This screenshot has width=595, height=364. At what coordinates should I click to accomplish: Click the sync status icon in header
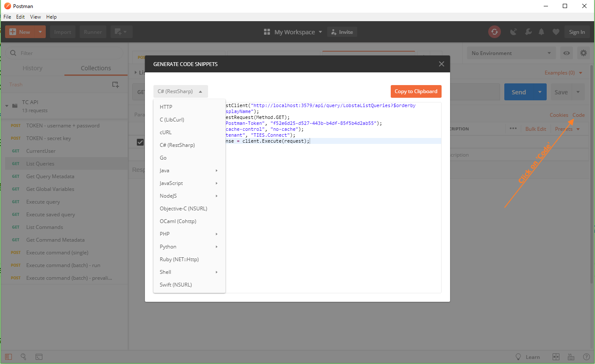(494, 32)
